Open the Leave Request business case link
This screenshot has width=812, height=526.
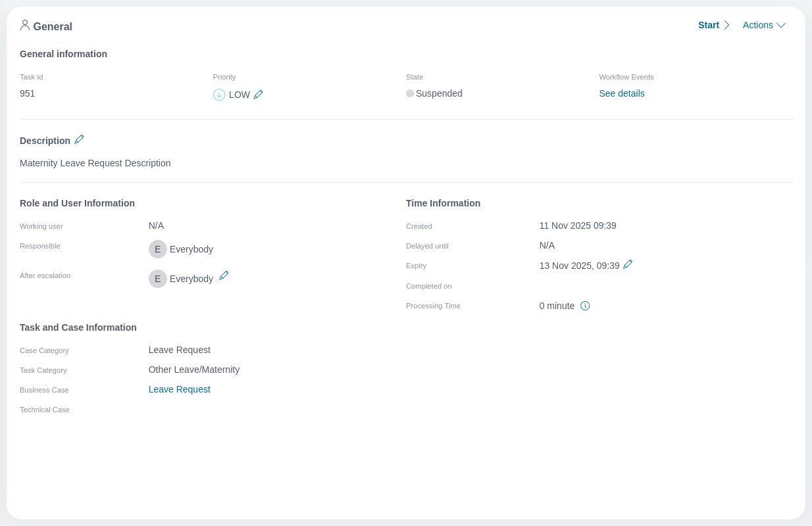(180, 389)
